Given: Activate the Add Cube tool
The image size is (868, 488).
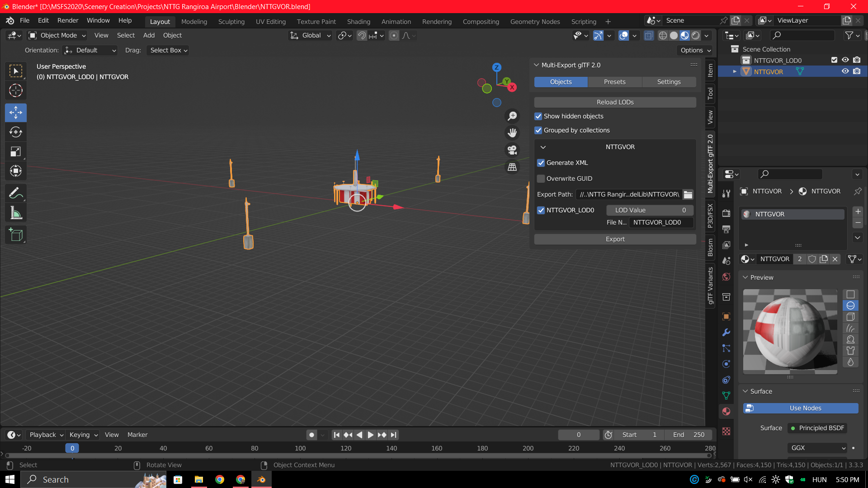Looking at the screenshot, I should click(16, 235).
